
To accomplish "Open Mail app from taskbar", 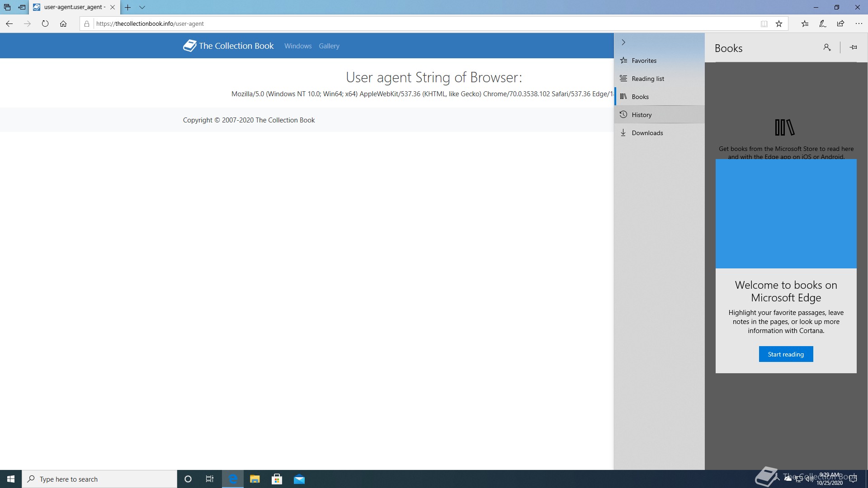I will click(x=299, y=479).
